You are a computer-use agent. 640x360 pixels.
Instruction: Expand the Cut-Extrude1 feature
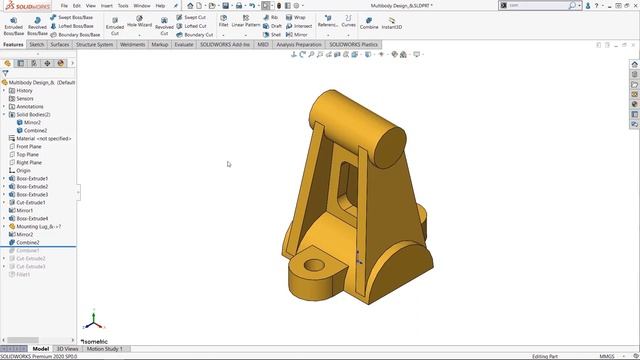4,202
